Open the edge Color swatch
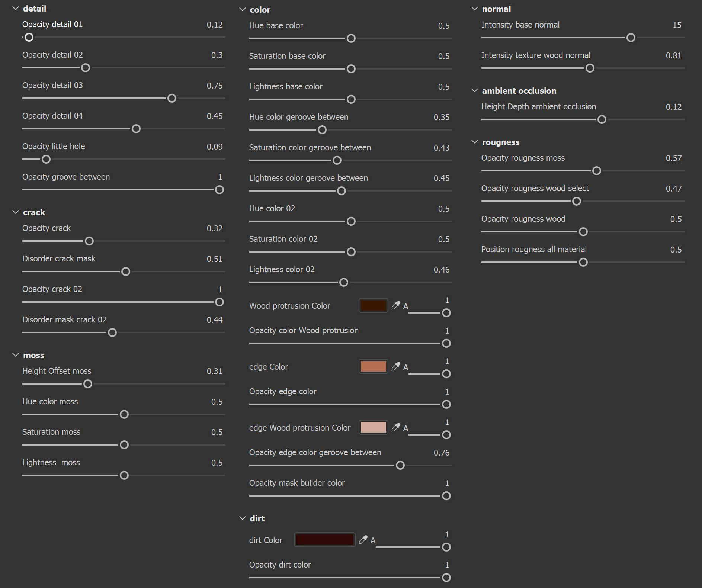The height and width of the screenshot is (588, 702). pyautogui.click(x=373, y=366)
